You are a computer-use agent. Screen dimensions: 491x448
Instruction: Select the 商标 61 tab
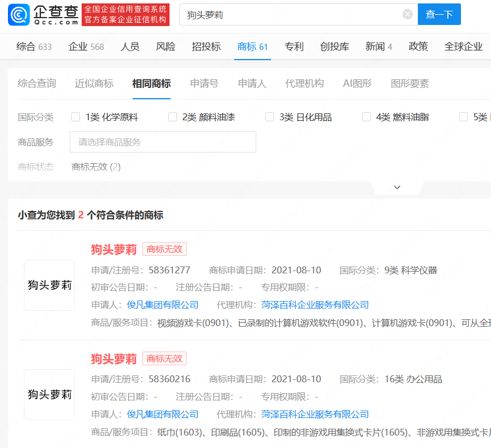[252, 47]
